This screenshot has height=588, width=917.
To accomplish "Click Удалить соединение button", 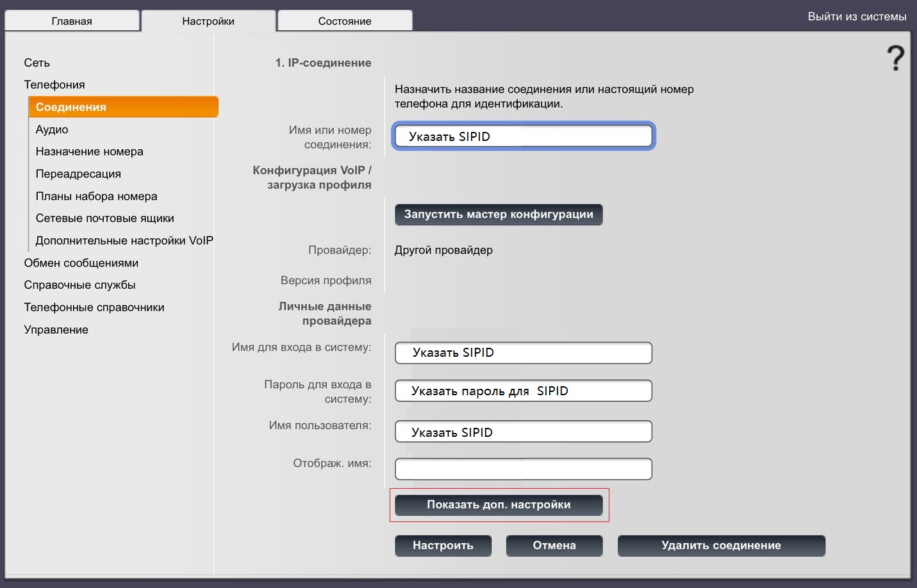I will click(x=721, y=546).
